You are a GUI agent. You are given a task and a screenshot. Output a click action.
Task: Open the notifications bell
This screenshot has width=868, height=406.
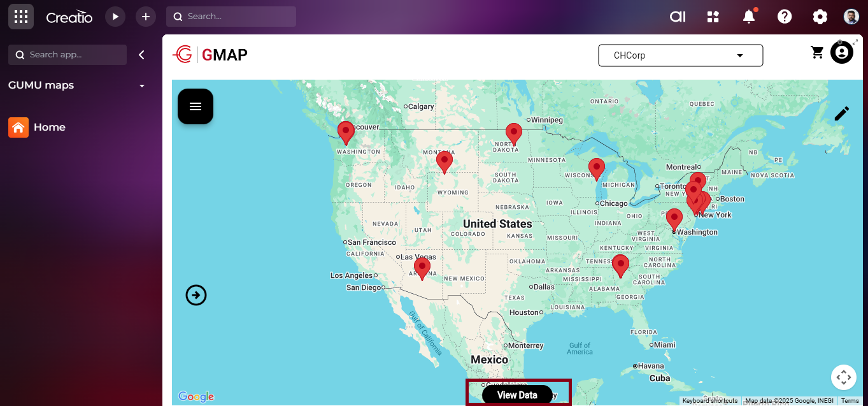click(x=750, y=17)
